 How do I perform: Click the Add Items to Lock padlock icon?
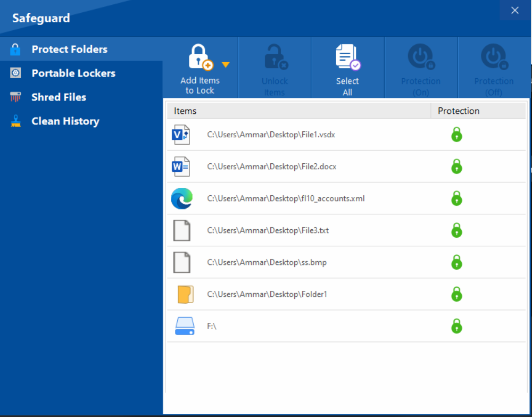pyautogui.click(x=201, y=57)
